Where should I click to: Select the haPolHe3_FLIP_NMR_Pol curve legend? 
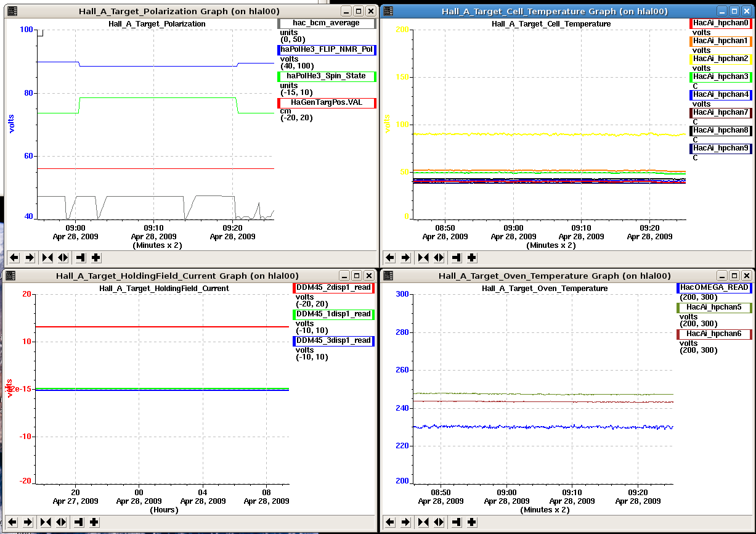pos(327,50)
